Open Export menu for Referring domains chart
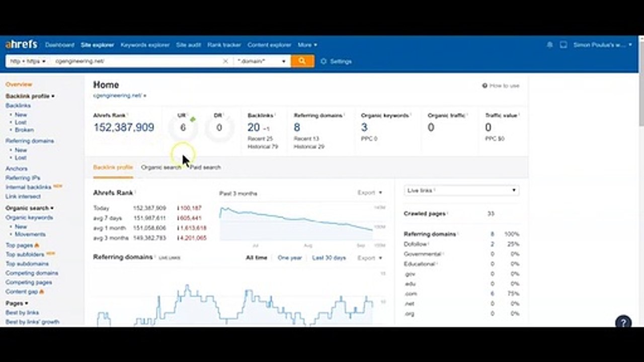This screenshot has height=362, width=644. (370, 258)
